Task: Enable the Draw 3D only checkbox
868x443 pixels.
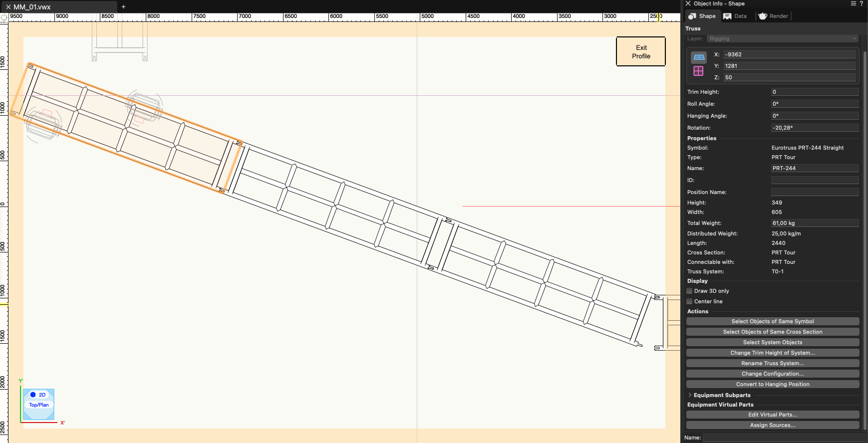Action: (689, 291)
